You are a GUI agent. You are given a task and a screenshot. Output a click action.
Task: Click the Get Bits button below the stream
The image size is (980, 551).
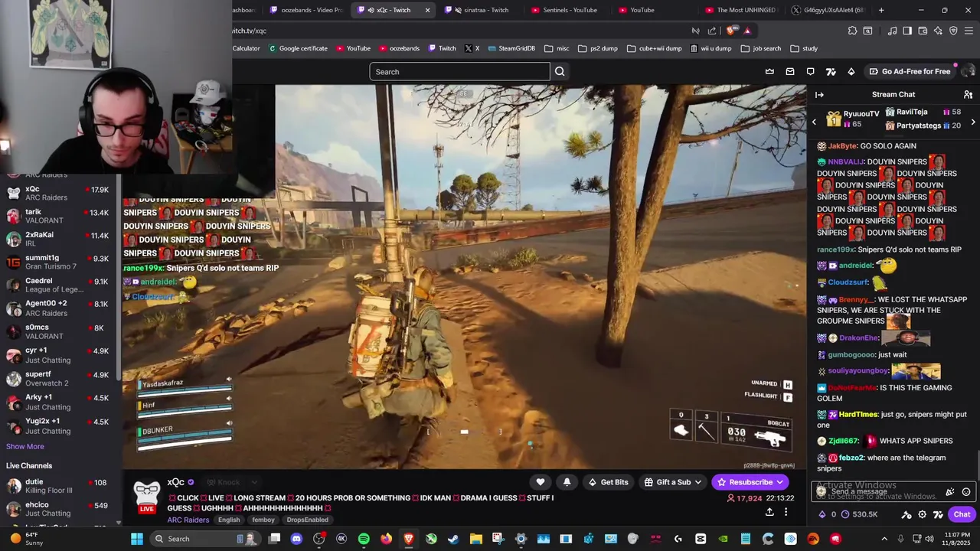607,482
